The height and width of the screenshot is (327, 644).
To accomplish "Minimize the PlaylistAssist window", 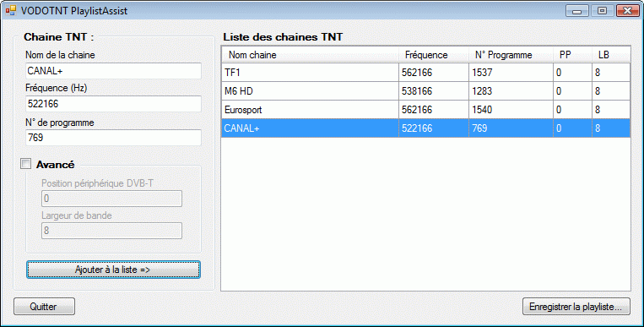I will (x=577, y=11).
